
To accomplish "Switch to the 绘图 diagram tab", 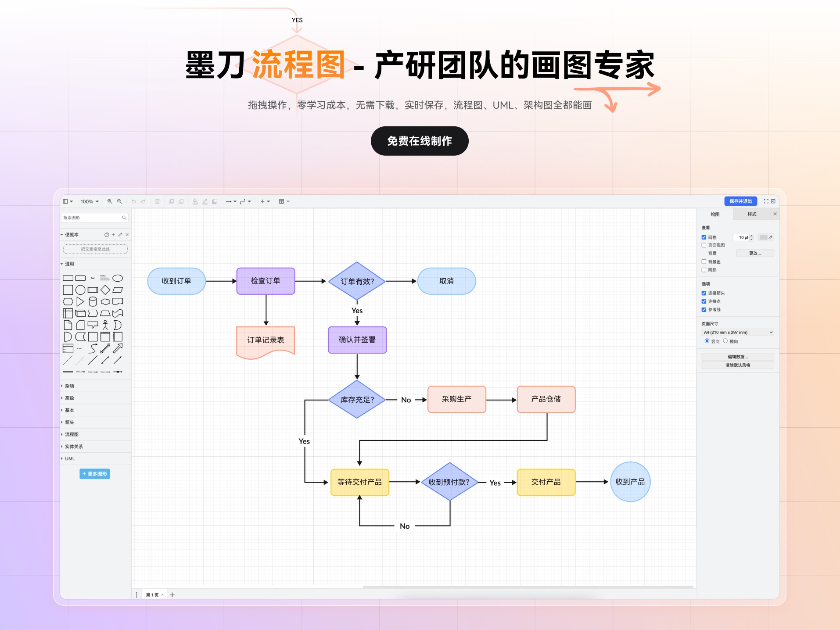I will [715, 214].
